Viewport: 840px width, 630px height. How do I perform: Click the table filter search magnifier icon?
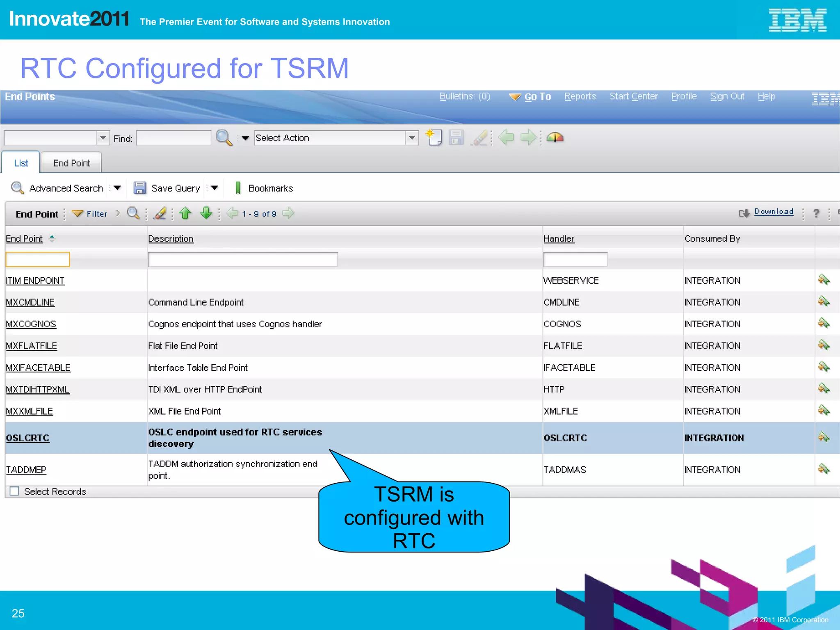tap(133, 213)
